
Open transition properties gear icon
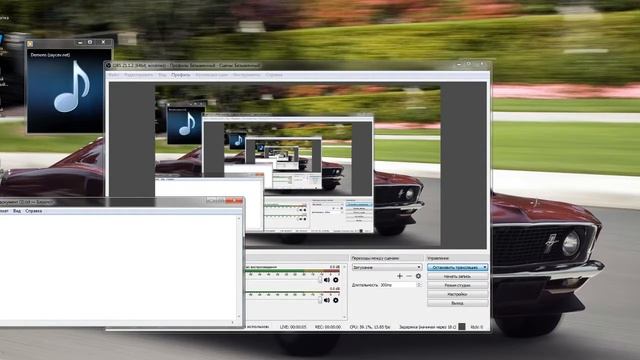coord(418,276)
